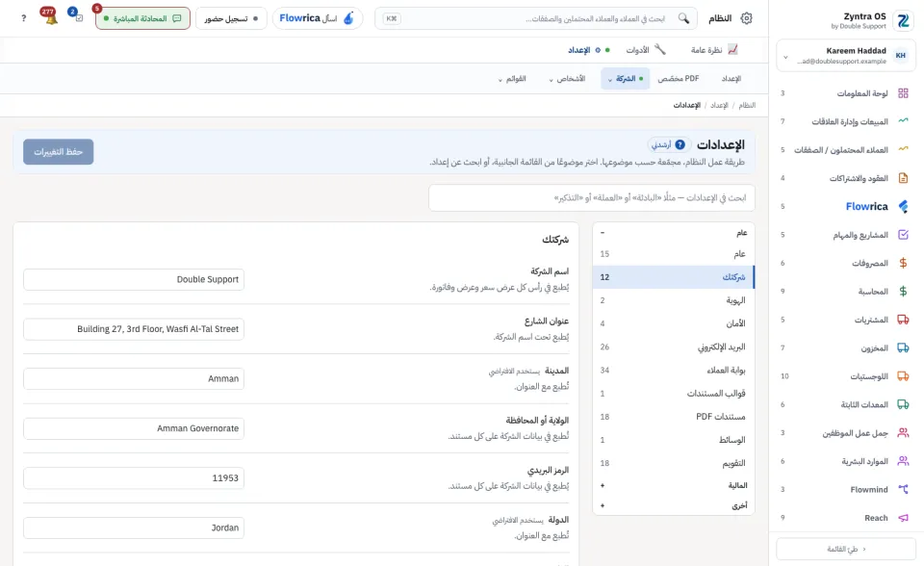Open the الأشخاص dropdown menu

pyautogui.click(x=567, y=78)
